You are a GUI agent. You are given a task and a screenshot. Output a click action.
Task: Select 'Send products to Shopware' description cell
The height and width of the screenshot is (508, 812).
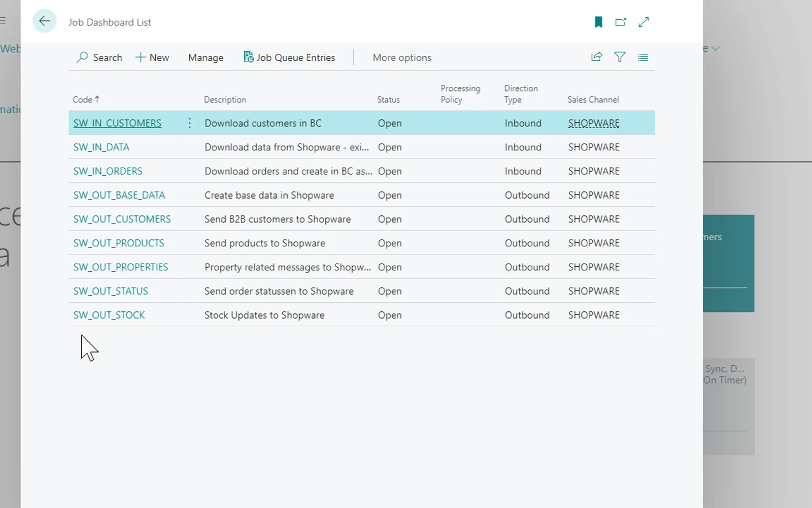(264, 243)
